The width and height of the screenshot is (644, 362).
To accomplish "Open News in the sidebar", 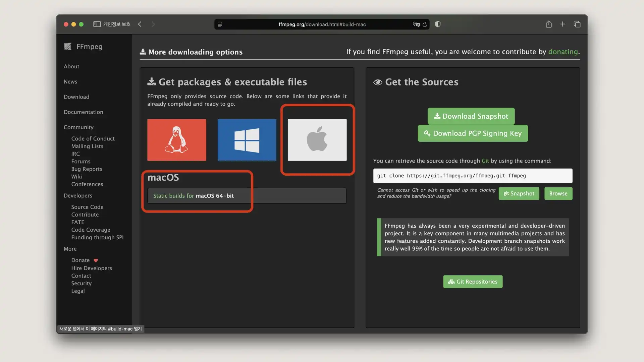I will (70, 81).
